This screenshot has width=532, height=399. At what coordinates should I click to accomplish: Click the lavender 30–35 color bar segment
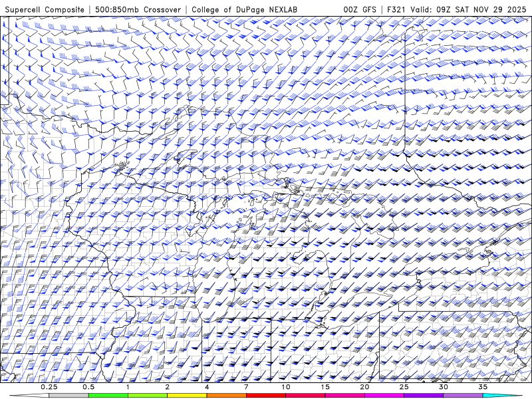463,396
